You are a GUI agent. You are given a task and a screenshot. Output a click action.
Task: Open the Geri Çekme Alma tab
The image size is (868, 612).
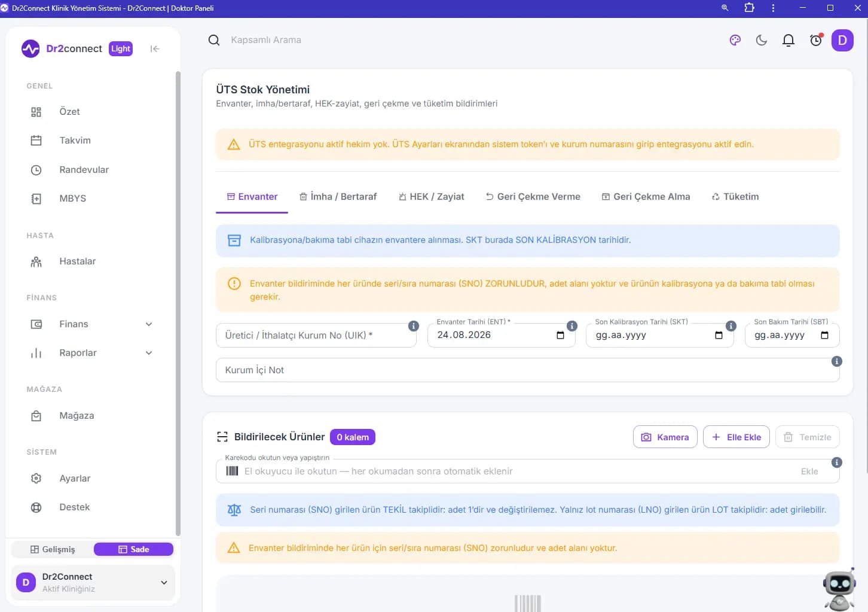pyautogui.click(x=646, y=197)
